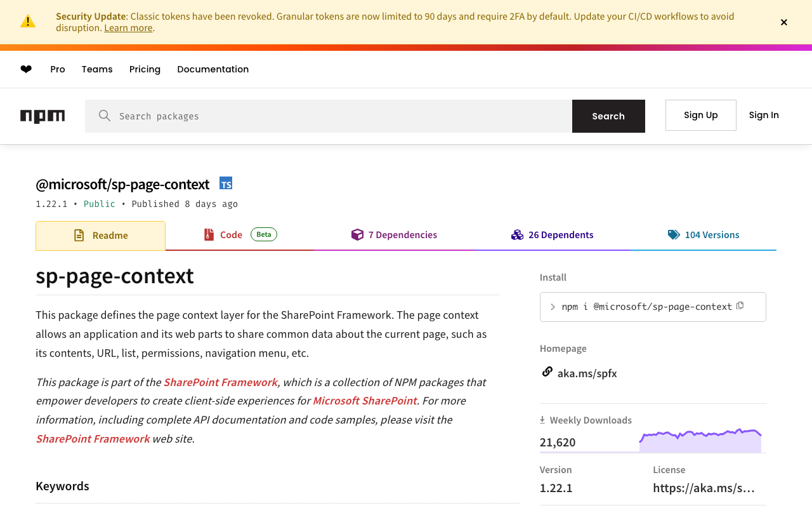Follow the Learn more link in banner
The width and height of the screenshot is (812, 508).
[128, 28]
